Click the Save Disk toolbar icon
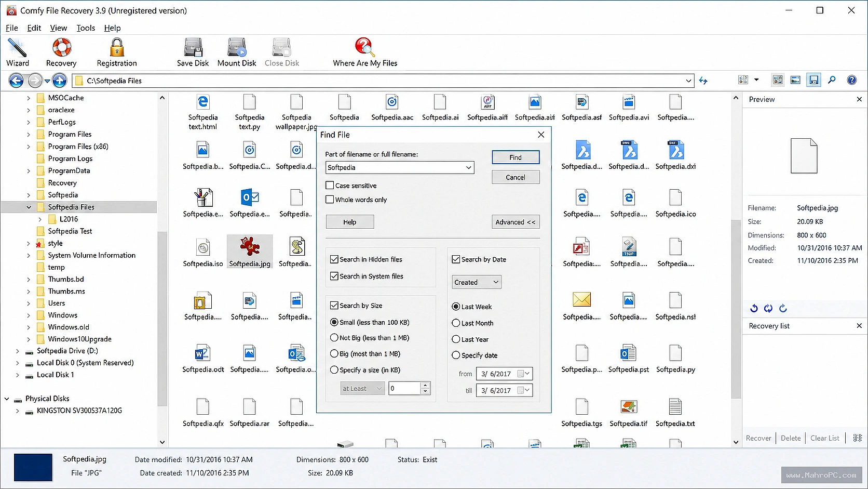Screen dimensions: 868x489 click(193, 52)
